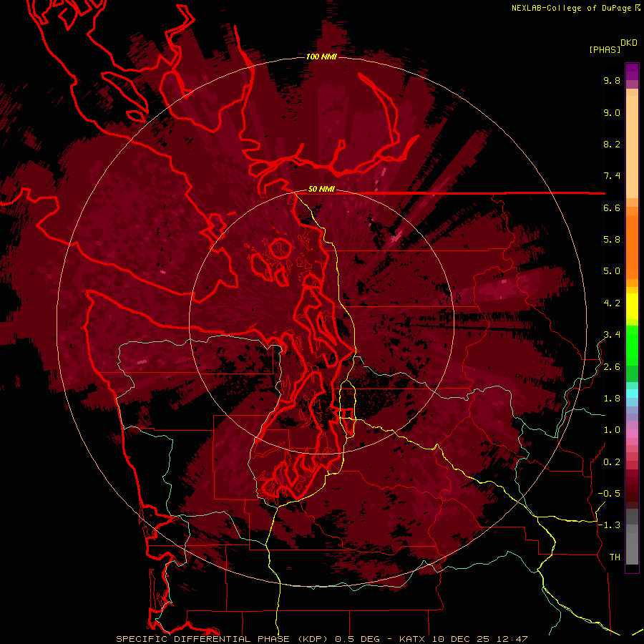Pick the cyan band near 1.8
Viewport: 644px width, 644px height.
coord(632,394)
